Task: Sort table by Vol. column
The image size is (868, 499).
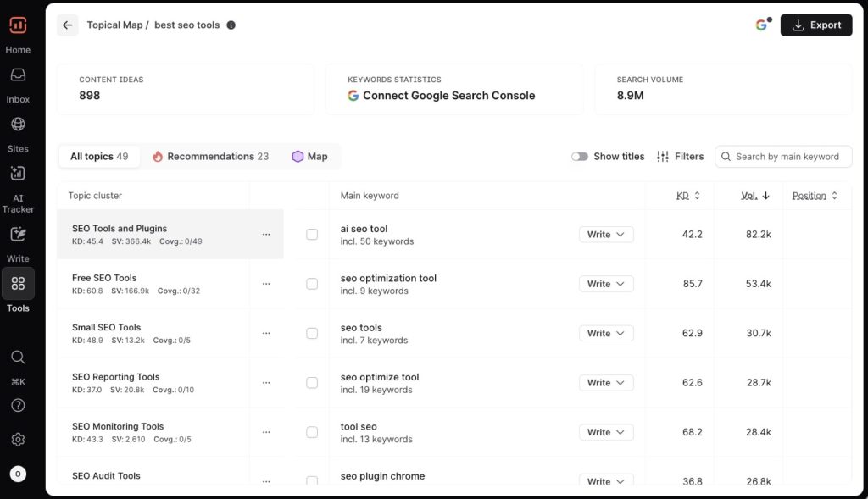Action: point(755,196)
